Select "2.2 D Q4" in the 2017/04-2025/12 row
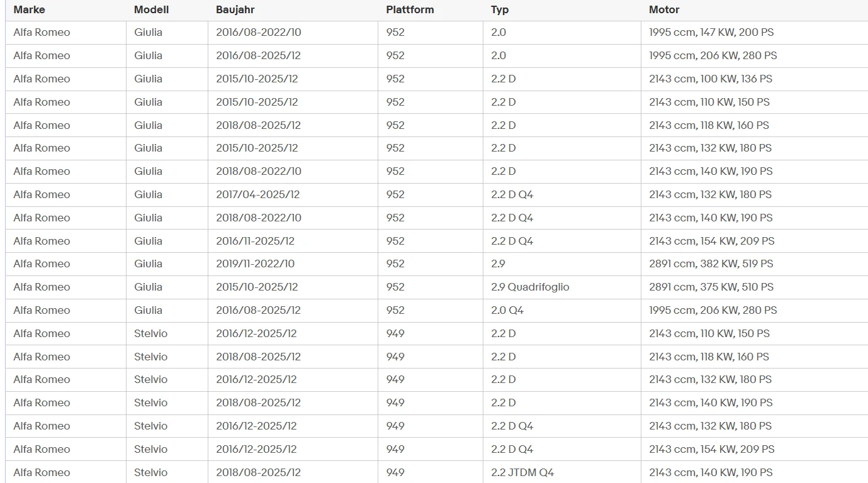This screenshot has height=483, width=868. tap(512, 194)
